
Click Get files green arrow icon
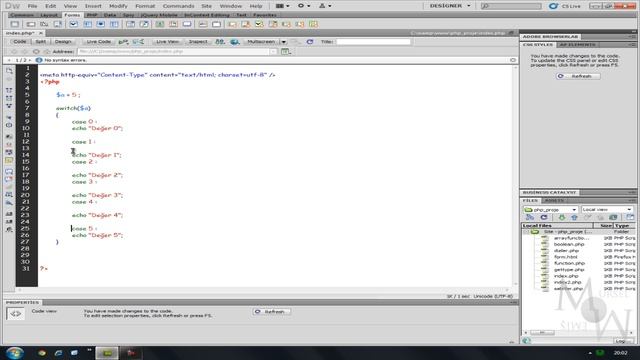pyautogui.click(x=562, y=218)
